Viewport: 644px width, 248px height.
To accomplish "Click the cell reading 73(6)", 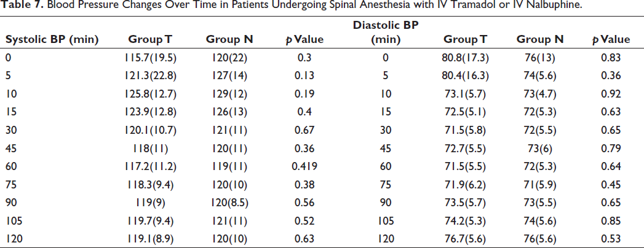I will [x=540, y=148].
